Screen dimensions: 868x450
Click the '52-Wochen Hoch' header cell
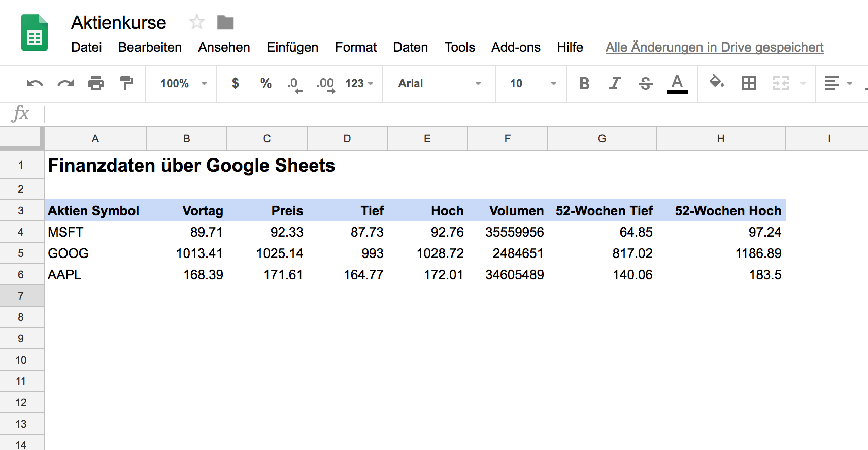pos(721,210)
